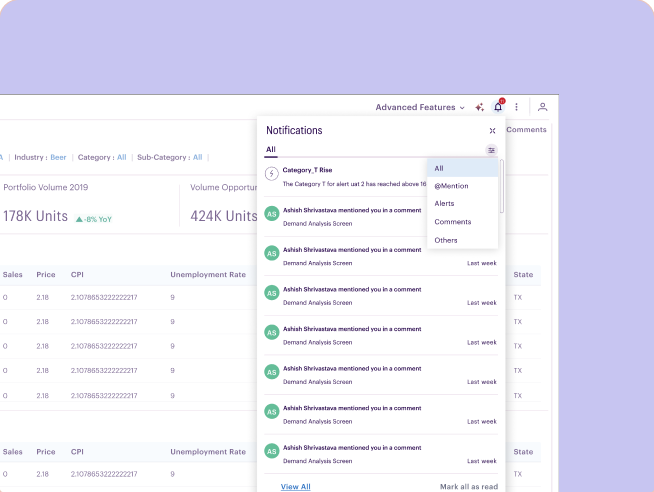Expand the Advanced Features dropdown
This screenshot has height=492, width=654.
pyautogui.click(x=420, y=107)
